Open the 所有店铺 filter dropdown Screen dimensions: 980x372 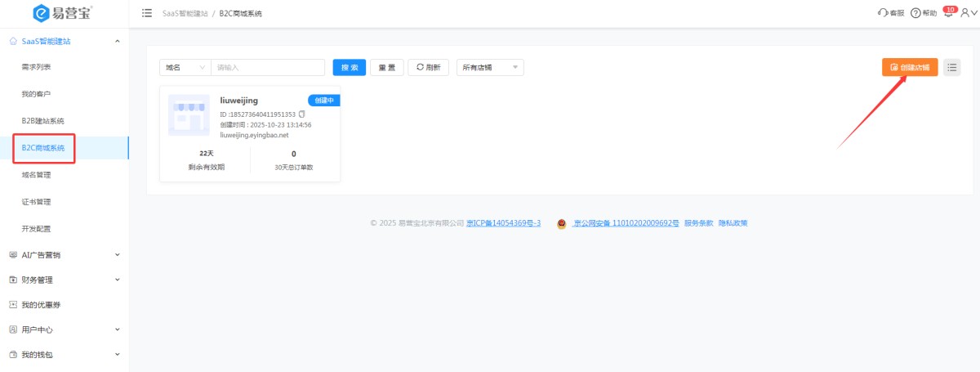[x=489, y=68]
